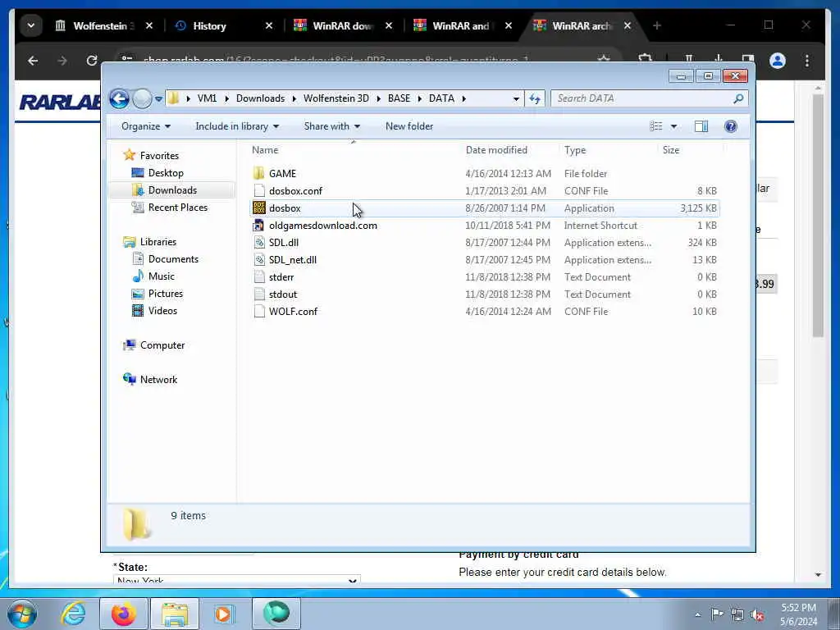Click the Search DATA input field

click(x=641, y=98)
